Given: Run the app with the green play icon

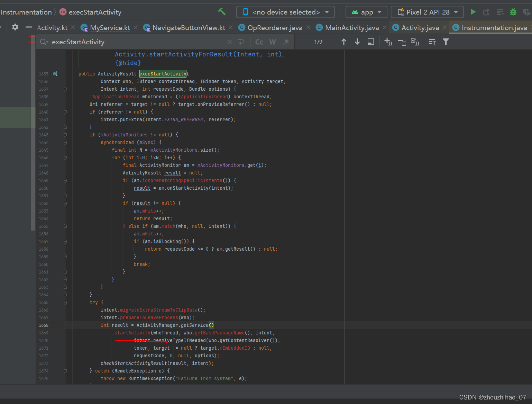Looking at the screenshot, I should (x=473, y=12).
